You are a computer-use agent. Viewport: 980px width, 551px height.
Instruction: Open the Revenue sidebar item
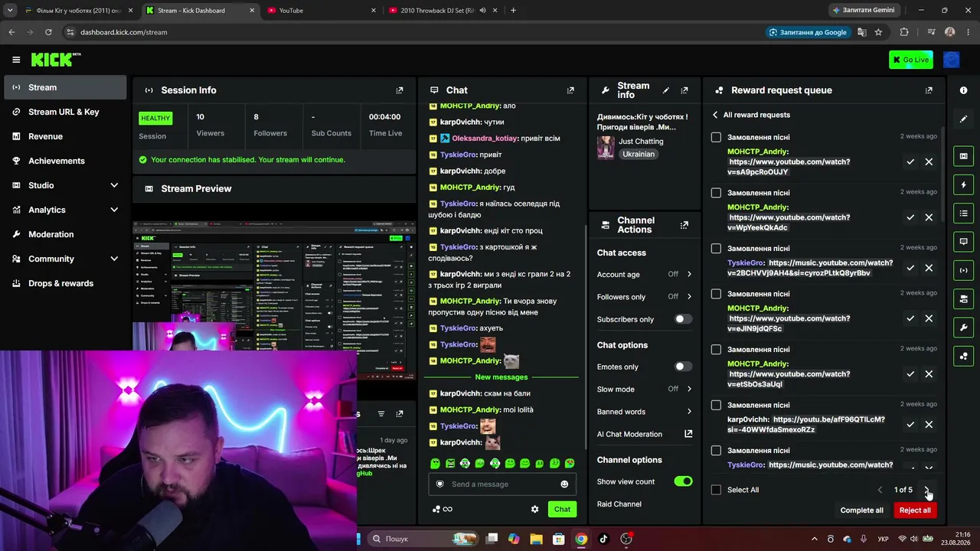[65, 136]
